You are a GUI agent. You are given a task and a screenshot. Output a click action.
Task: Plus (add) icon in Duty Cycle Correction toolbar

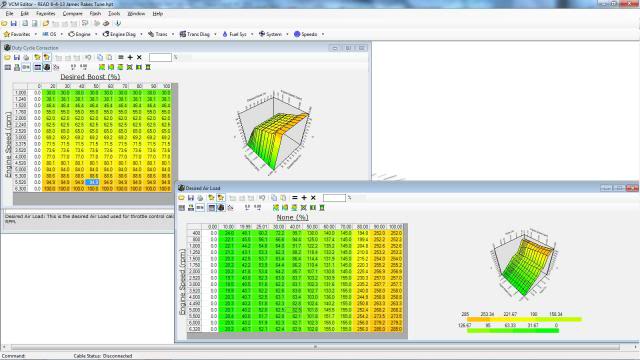click(130, 58)
